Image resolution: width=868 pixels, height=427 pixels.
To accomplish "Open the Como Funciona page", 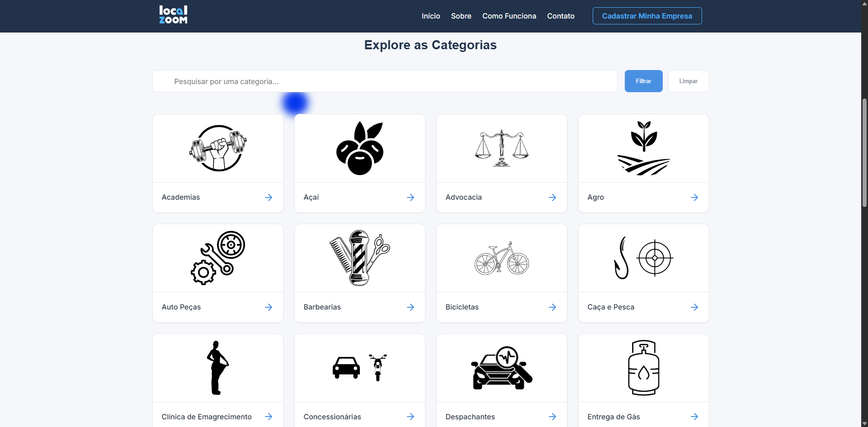I will point(509,16).
